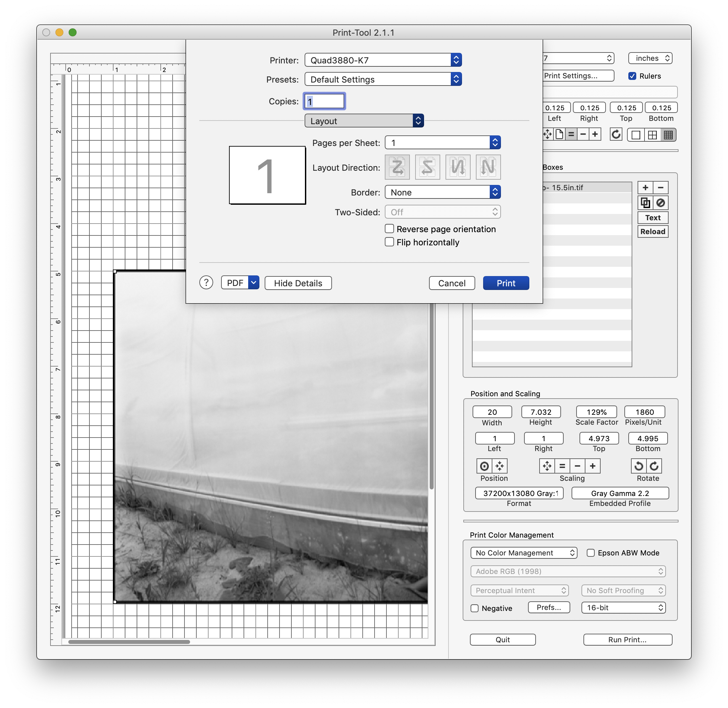This screenshot has height=708, width=728.
Task: Choose the N-shaped layout direction
Action: pyautogui.click(x=488, y=167)
